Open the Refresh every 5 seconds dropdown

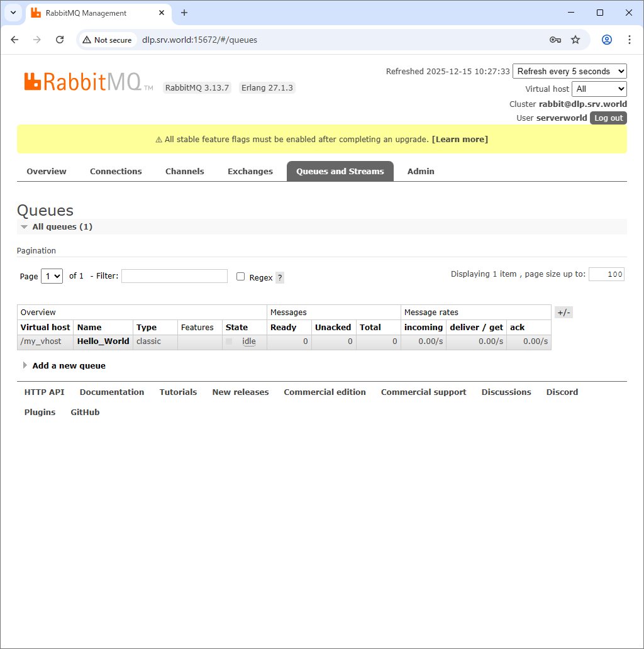(x=570, y=71)
